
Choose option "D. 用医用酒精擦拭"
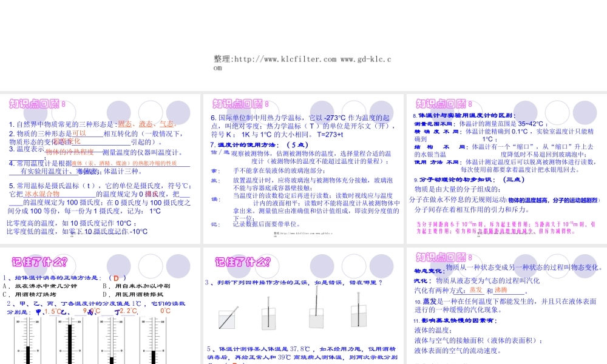[133, 294]
